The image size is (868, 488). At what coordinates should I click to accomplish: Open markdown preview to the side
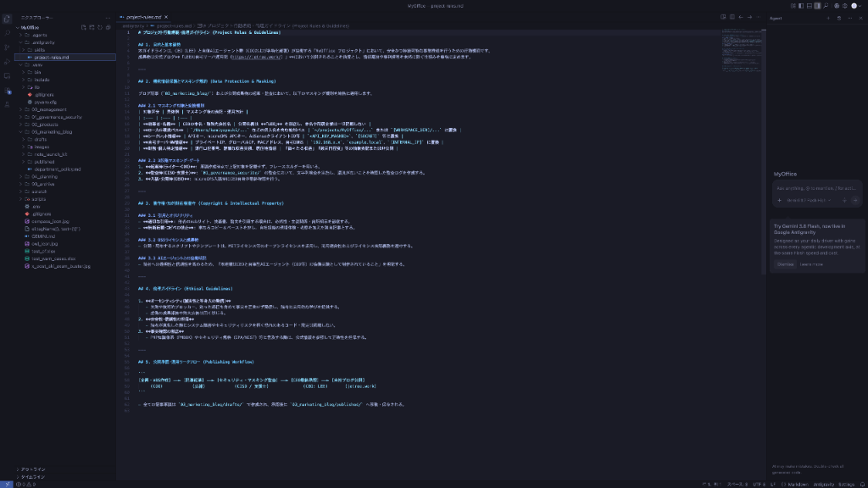[x=723, y=17]
